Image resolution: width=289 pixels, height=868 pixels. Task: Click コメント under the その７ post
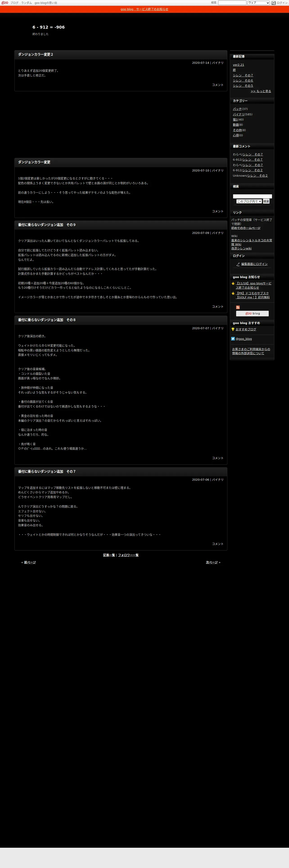click(x=218, y=544)
